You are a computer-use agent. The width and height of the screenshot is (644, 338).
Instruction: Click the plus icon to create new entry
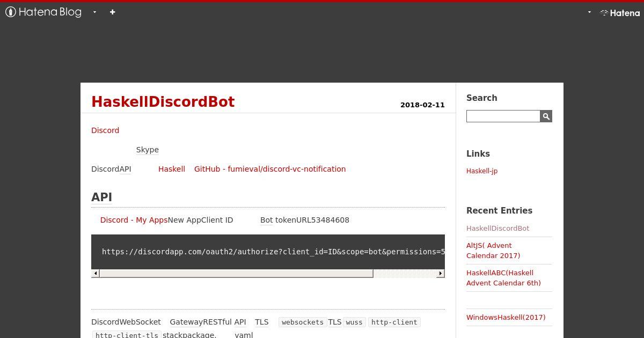click(x=112, y=12)
